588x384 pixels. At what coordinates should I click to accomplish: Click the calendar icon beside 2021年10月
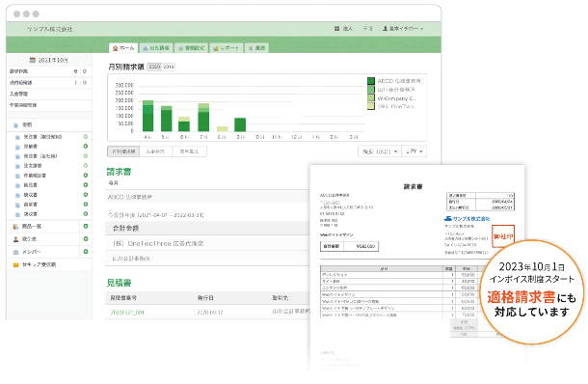[x=33, y=60]
